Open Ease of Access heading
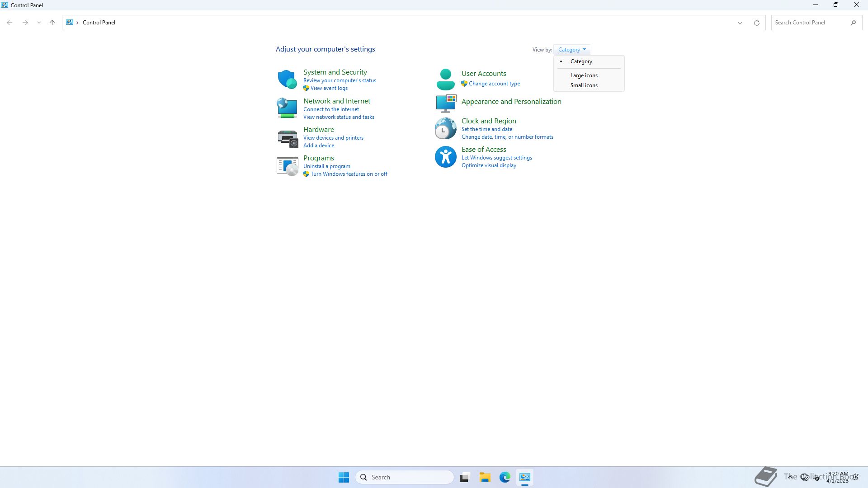 tap(484, 150)
